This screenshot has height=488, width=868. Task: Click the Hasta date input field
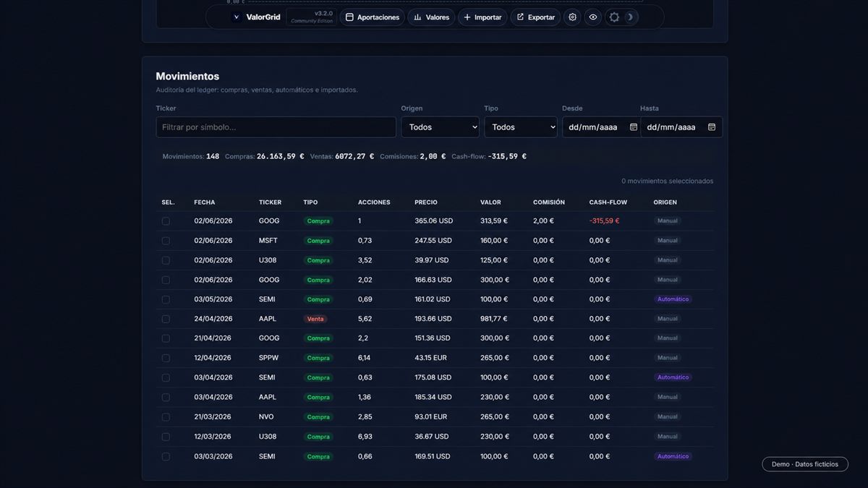click(681, 127)
